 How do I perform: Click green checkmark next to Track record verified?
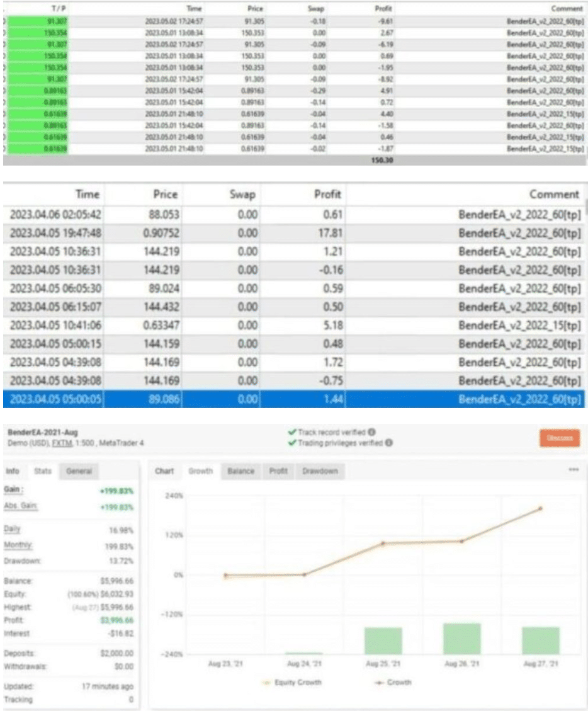[292, 433]
